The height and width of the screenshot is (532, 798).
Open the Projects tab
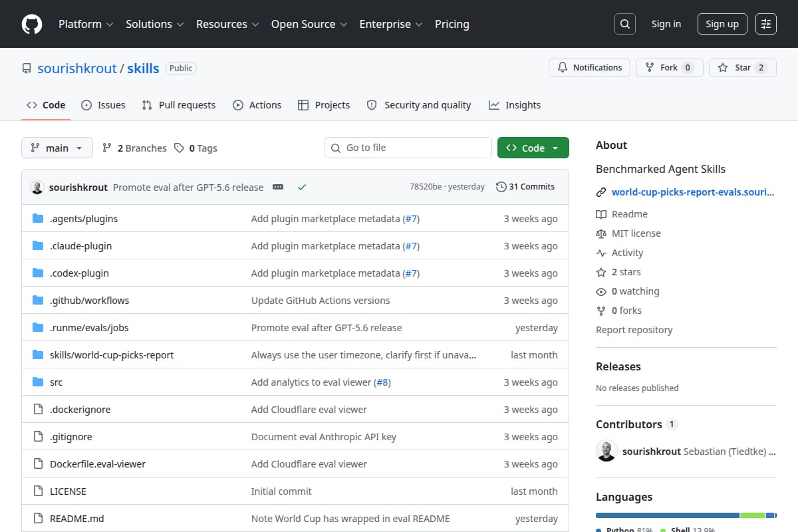tap(324, 105)
